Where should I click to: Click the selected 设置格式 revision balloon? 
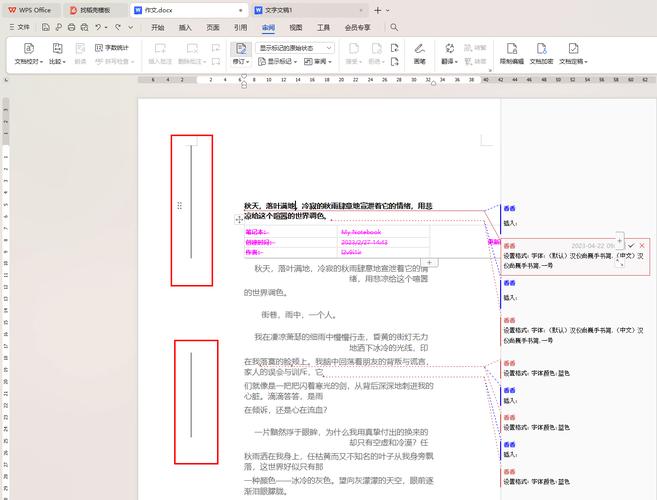point(575,256)
